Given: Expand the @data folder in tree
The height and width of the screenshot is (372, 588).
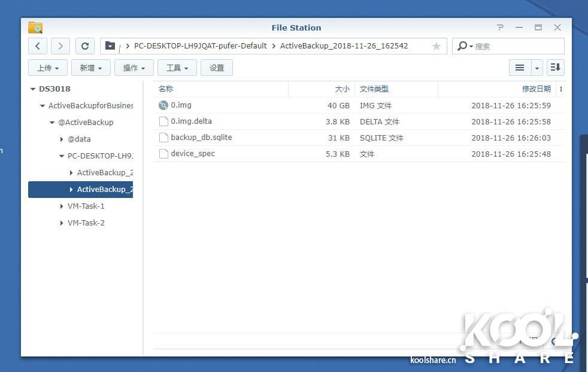Looking at the screenshot, I should [x=62, y=139].
